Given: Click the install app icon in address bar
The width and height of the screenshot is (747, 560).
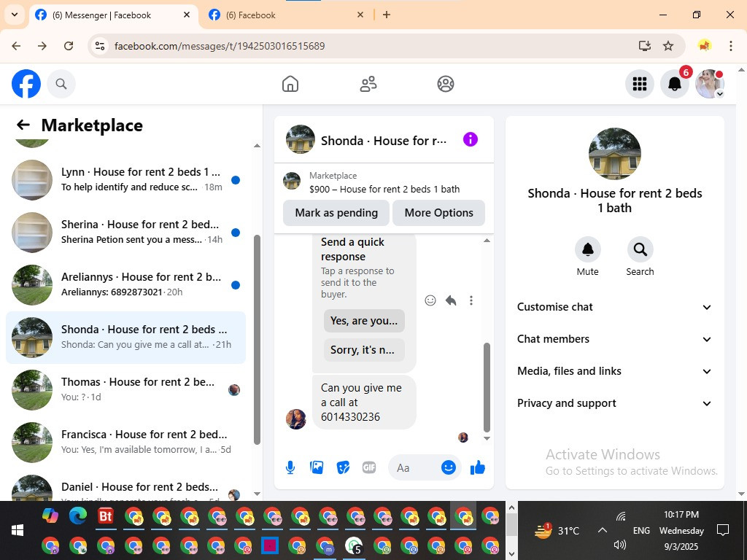Looking at the screenshot, I should (645, 46).
